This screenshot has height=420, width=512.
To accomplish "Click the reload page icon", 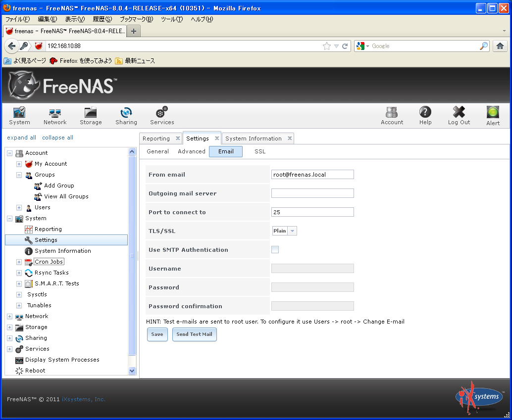I will point(345,46).
